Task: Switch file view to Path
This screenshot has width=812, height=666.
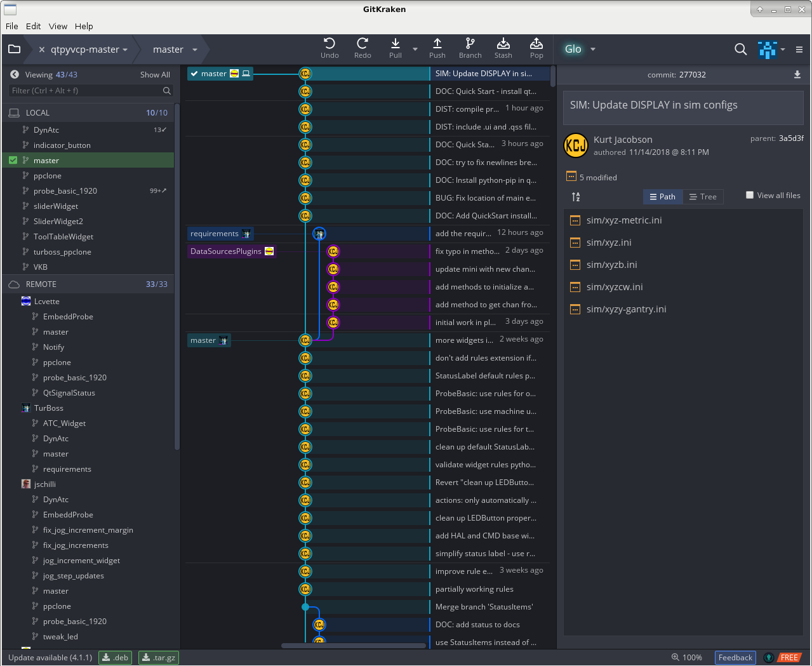Action: 663,197
